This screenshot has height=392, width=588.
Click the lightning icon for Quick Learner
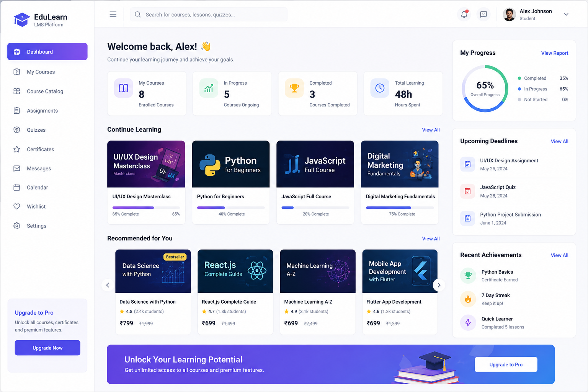[x=468, y=323]
